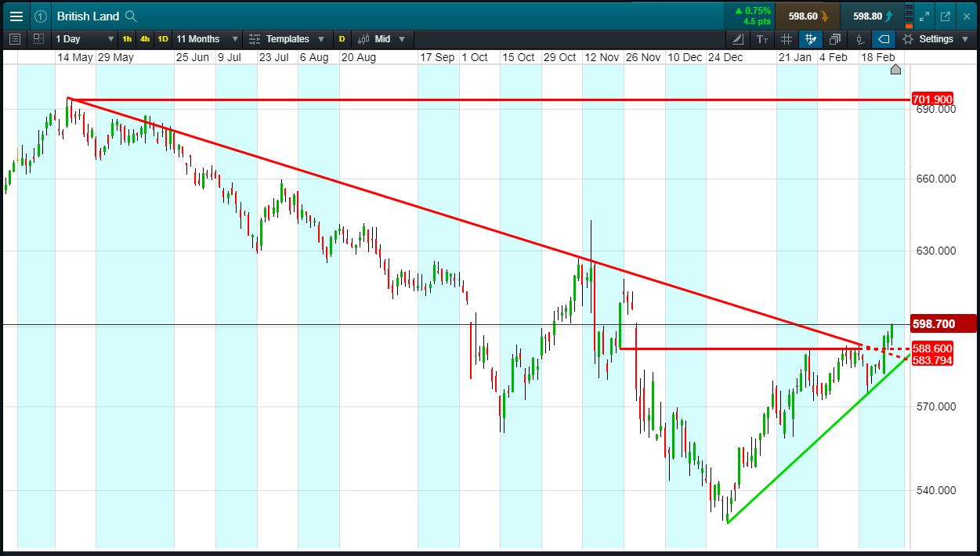Click the 588.600 red price label
This screenshot has height=556, width=980.
tap(932, 348)
